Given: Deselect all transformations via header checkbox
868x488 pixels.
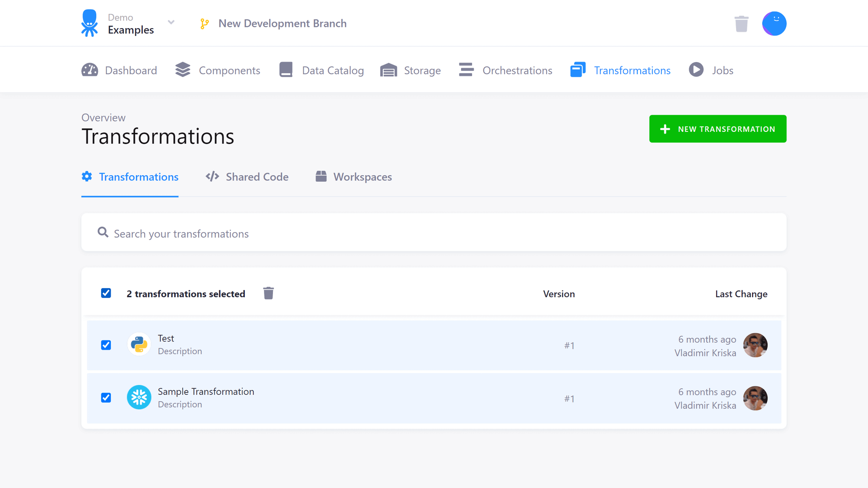Looking at the screenshot, I should pos(106,293).
